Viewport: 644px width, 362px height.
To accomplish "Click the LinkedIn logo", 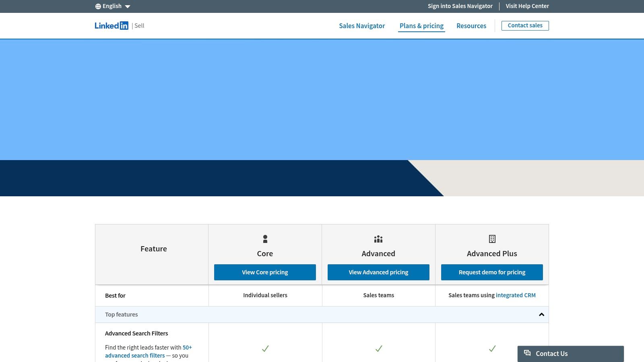I will click(x=112, y=25).
